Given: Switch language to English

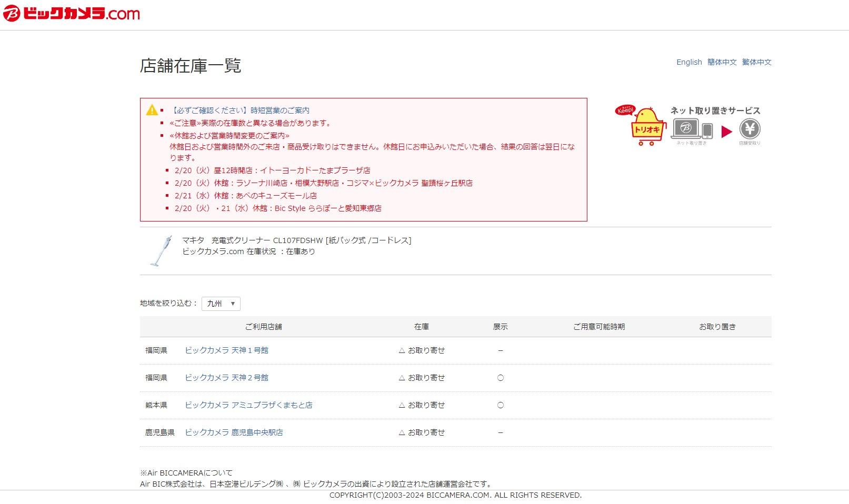Looking at the screenshot, I should (689, 62).
